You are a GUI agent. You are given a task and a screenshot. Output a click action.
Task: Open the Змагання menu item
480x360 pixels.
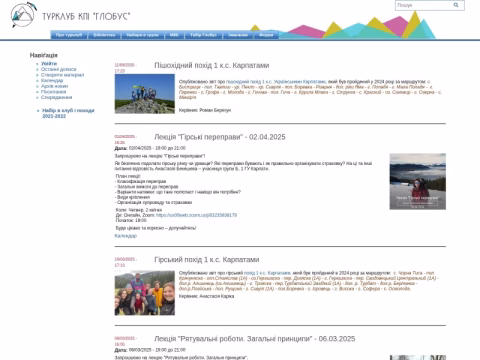point(238,35)
